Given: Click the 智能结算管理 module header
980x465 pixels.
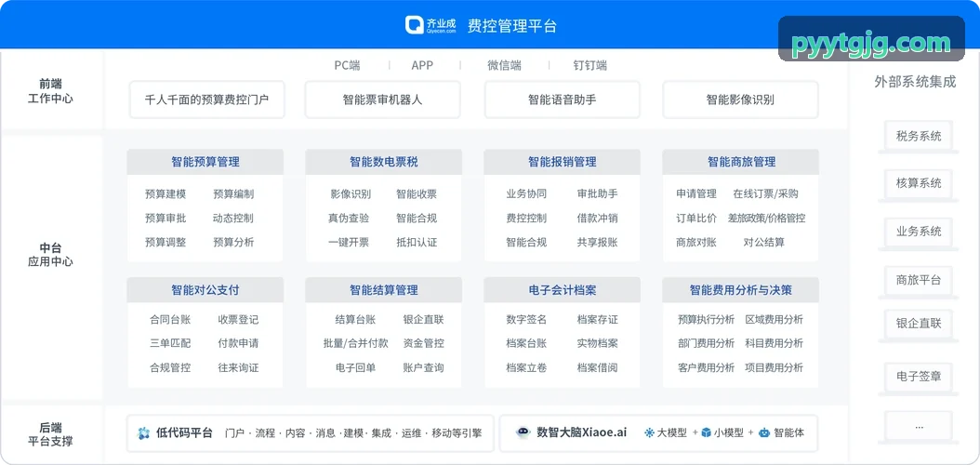Looking at the screenshot, I should (x=384, y=290).
